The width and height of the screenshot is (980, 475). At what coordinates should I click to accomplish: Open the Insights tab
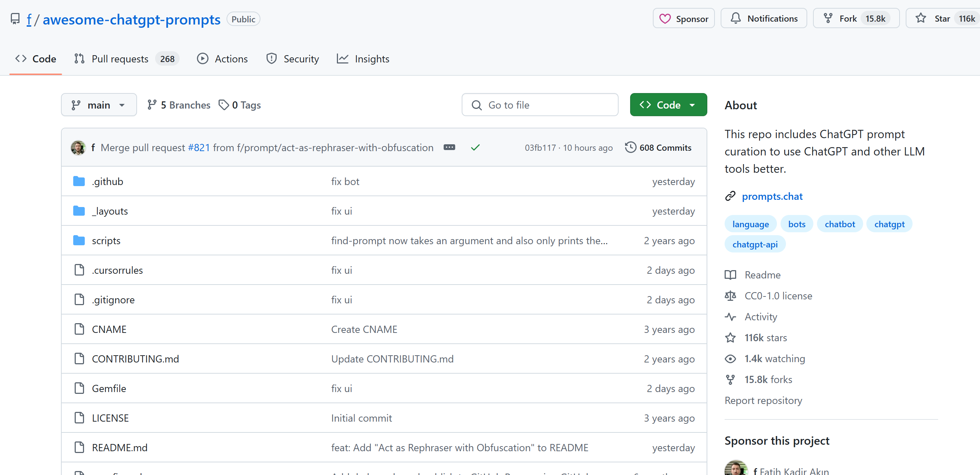(x=363, y=59)
